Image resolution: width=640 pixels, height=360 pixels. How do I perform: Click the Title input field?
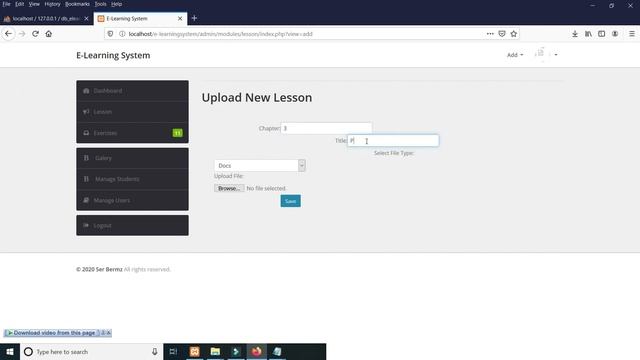(x=393, y=140)
